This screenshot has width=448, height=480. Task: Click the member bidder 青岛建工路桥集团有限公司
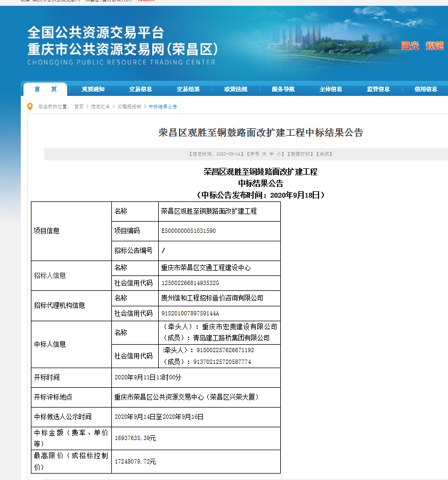(231, 338)
